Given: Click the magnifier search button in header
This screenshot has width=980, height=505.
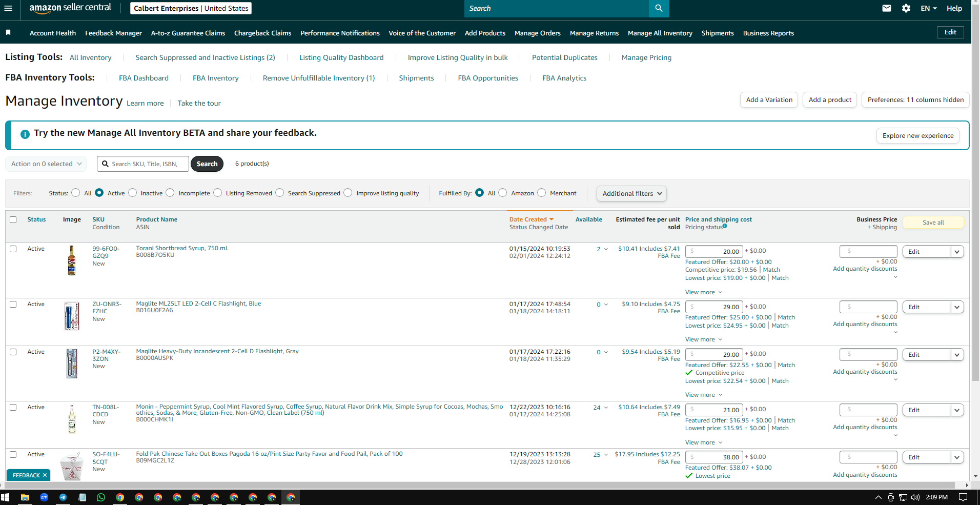Looking at the screenshot, I should 659,8.
